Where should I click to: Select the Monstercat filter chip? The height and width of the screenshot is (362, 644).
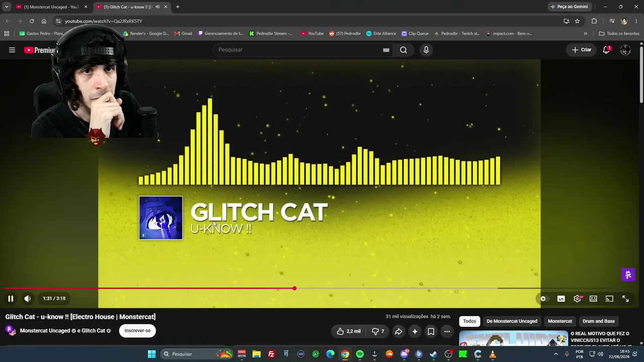[560, 321]
